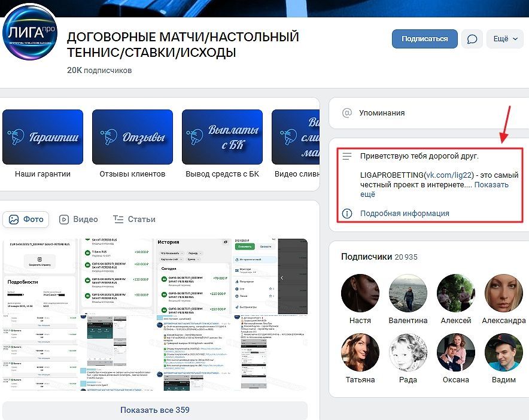529x420 pixels.
Task: Open Алексей's subscriber avatar
Action: click(x=456, y=293)
